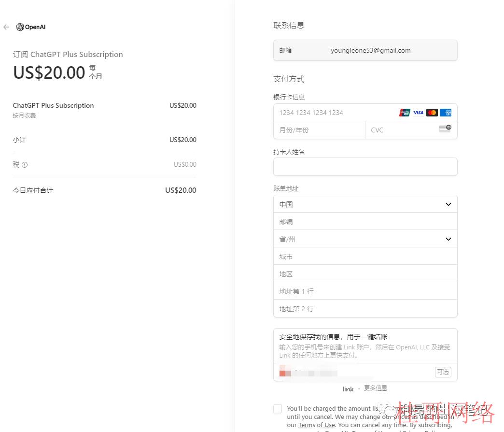Click the American Express icon
The image size is (504, 432).
pyautogui.click(x=446, y=113)
